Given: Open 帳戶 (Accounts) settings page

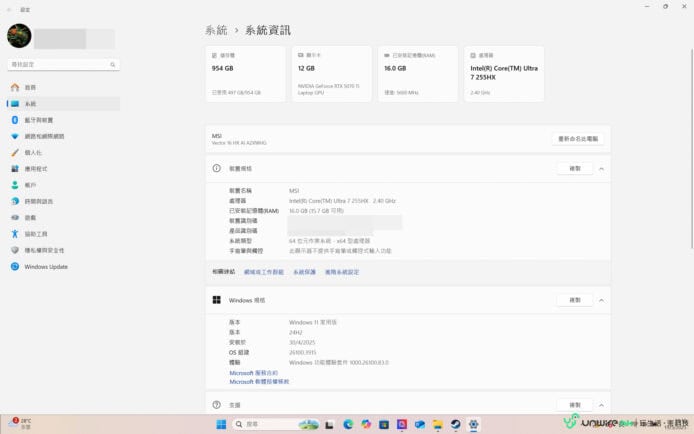Looking at the screenshot, I should point(30,185).
